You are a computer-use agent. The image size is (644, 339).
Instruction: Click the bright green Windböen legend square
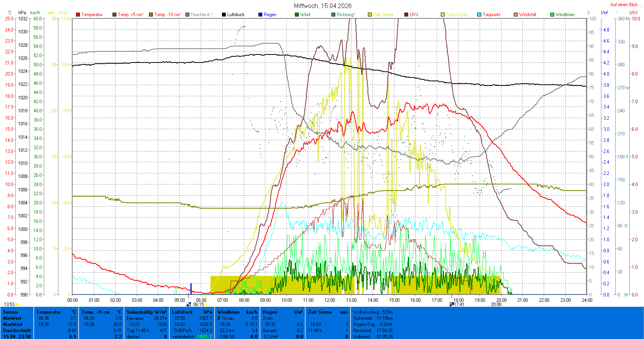(552, 15)
